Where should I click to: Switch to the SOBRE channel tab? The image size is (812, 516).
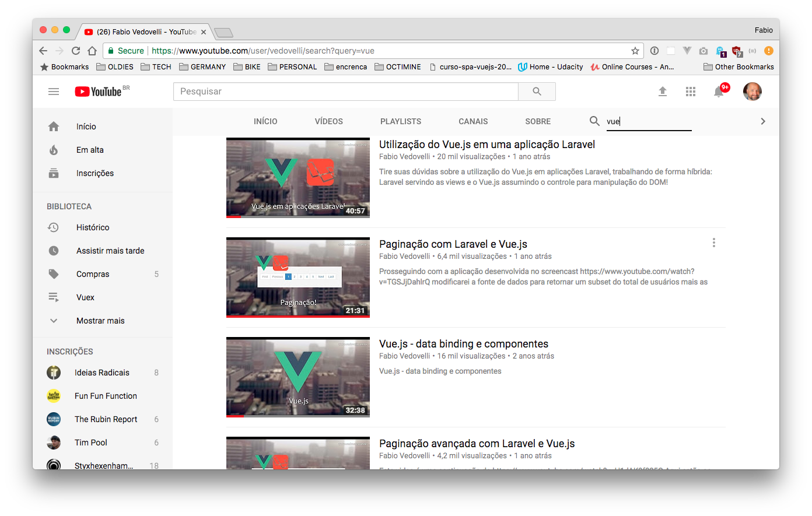[538, 121]
